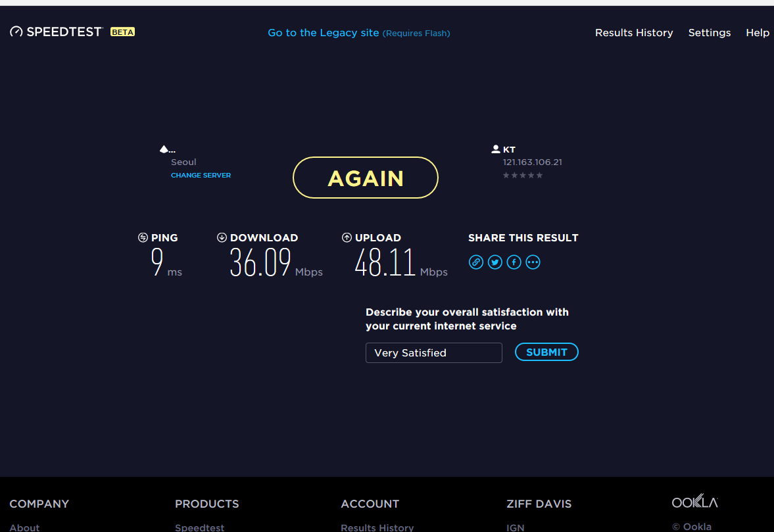774x532 pixels.
Task: Open Results History in top navigation
Action: [634, 33]
